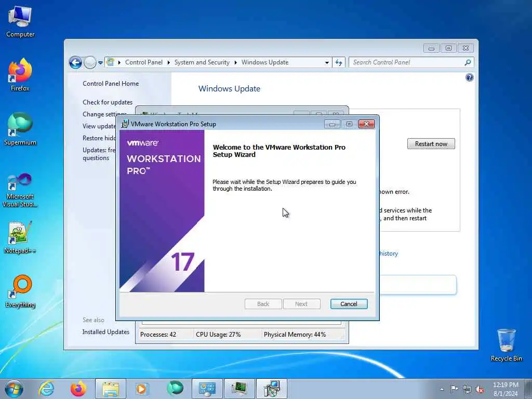Close the VMware Workstation Pro Setup dialog

(x=366, y=124)
